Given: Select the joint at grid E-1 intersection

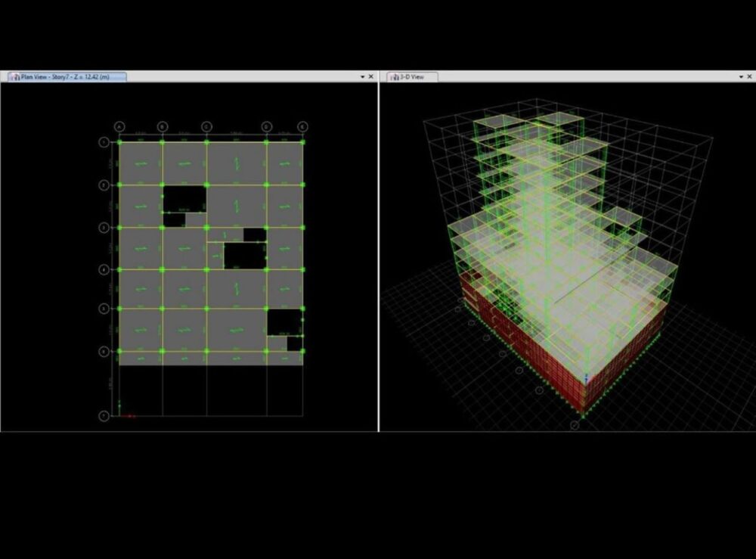Looking at the screenshot, I should [302, 141].
